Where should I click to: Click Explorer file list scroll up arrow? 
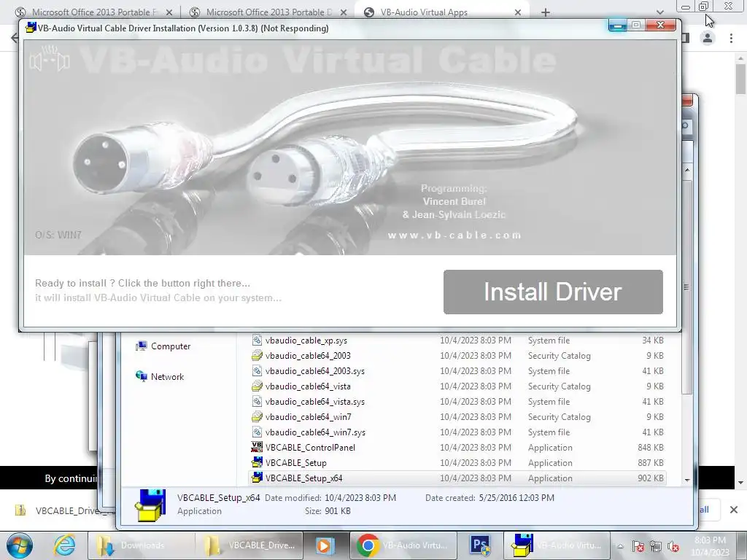coord(687,169)
